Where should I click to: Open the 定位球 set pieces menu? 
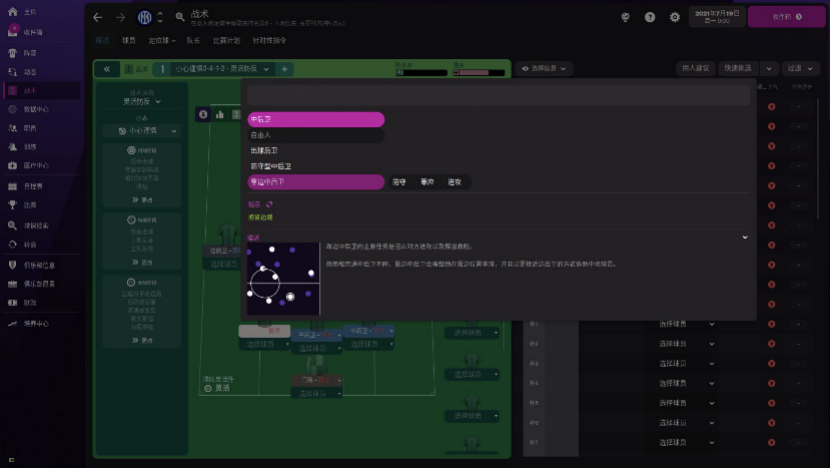(x=162, y=40)
